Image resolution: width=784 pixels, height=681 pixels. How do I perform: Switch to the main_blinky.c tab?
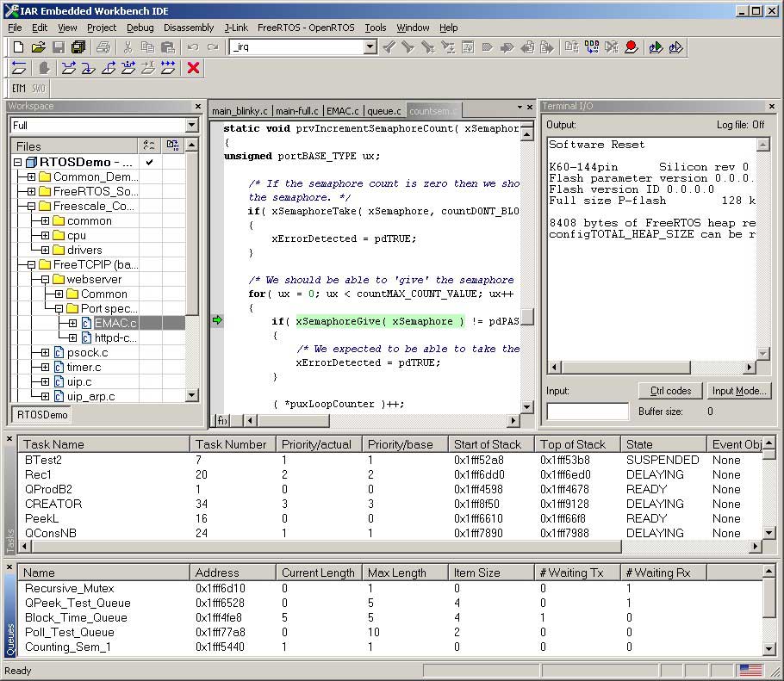click(x=240, y=111)
